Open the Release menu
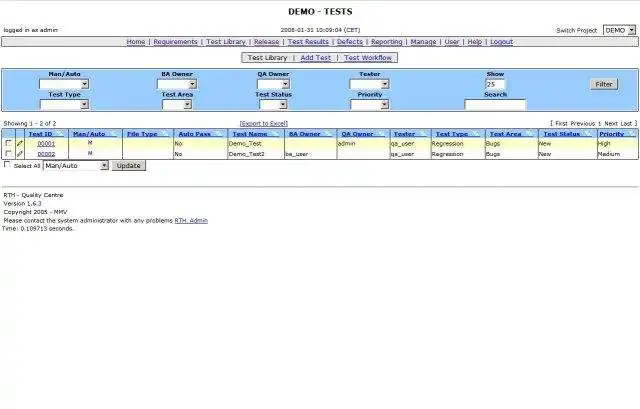Screen dimensions: 640x409 click(x=266, y=42)
